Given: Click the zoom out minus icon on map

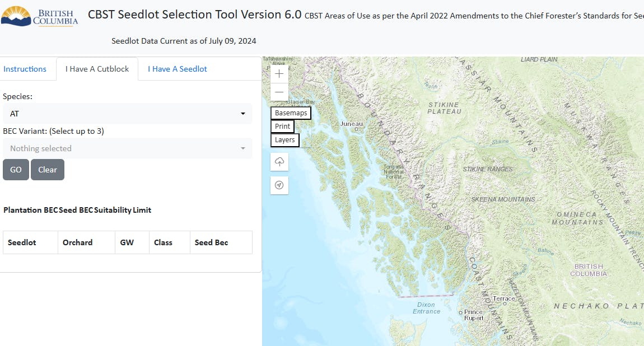Looking at the screenshot, I should pyautogui.click(x=279, y=92).
